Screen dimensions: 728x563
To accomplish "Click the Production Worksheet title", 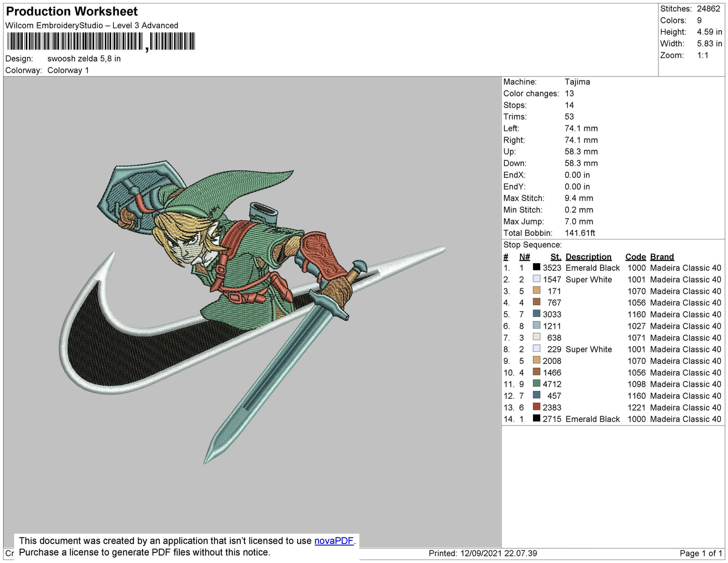I will point(72,12).
